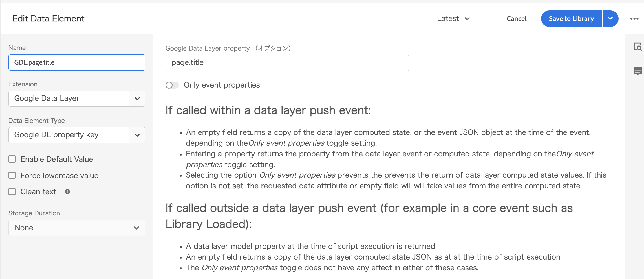644x279 pixels.
Task: Click Save to Library
Action: pyautogui.click(x=571, y=19)
